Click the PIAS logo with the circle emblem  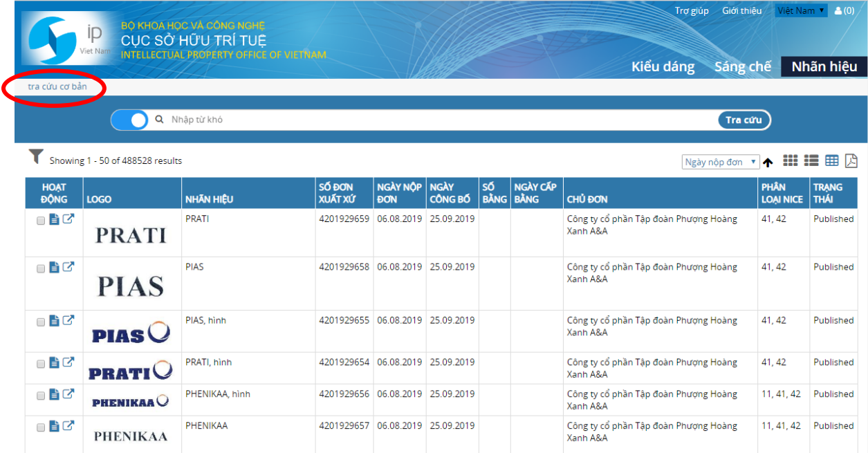(x=131, y=333)
